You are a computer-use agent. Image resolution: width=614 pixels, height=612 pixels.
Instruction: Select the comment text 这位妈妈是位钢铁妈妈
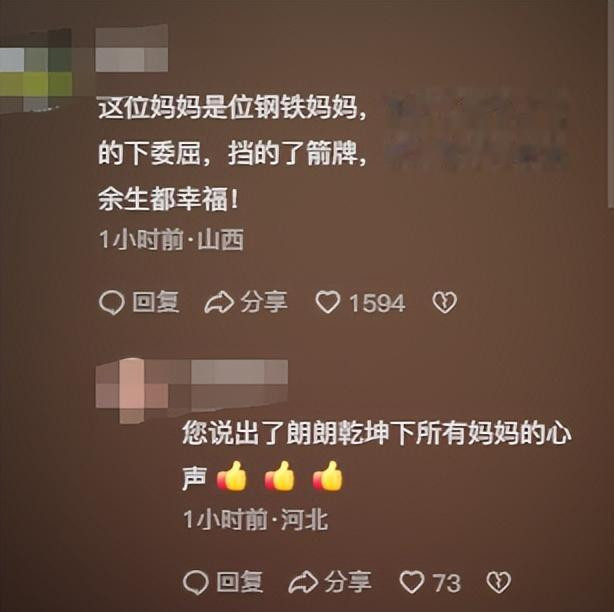click(x=228, y=107)
